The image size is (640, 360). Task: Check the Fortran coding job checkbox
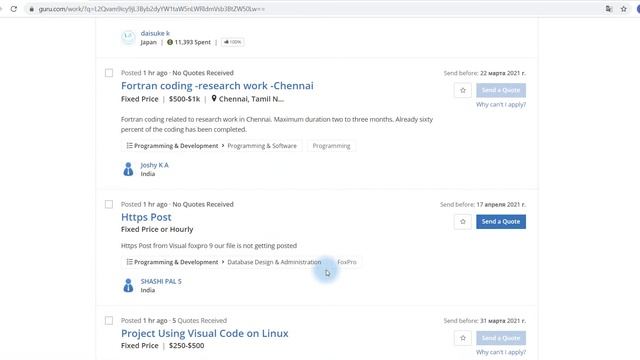(x=109, y=73)
